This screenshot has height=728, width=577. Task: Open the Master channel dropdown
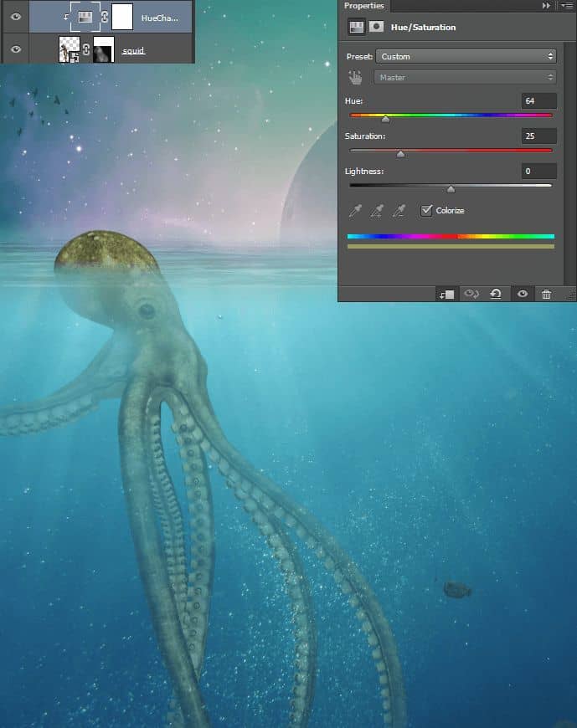click(465, 77)
